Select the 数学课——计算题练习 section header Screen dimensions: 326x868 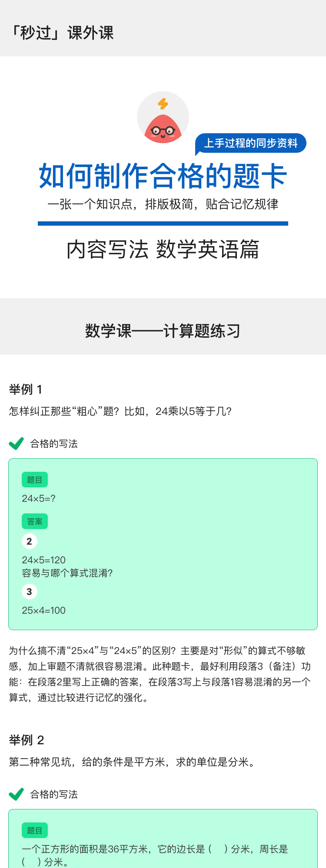163,331
